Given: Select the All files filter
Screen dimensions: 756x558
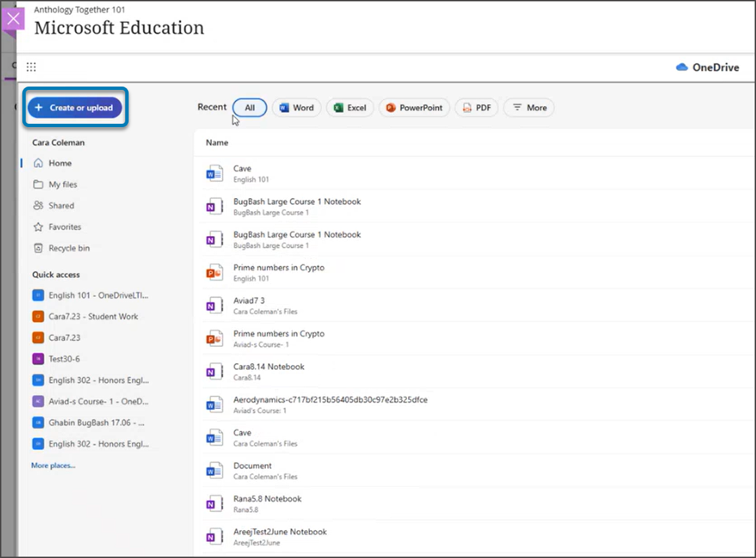Looking at the screenshot, I should 250,107.
